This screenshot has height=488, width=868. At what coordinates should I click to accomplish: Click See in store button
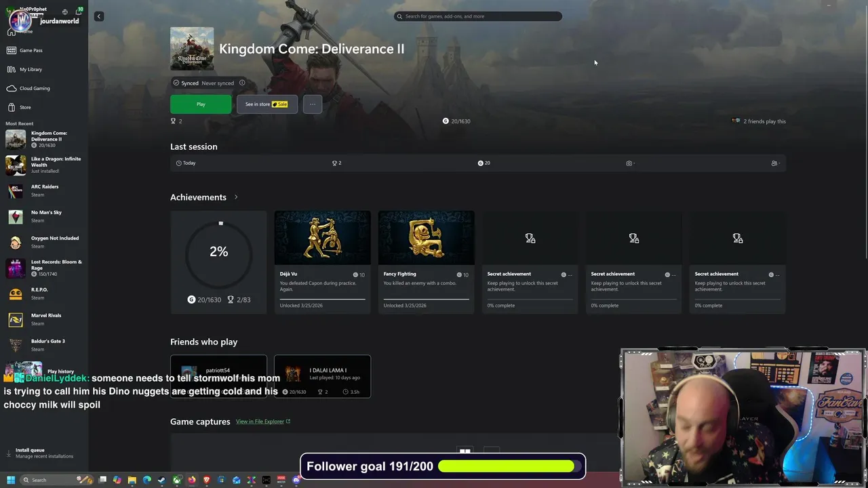(x=267, y=104)
